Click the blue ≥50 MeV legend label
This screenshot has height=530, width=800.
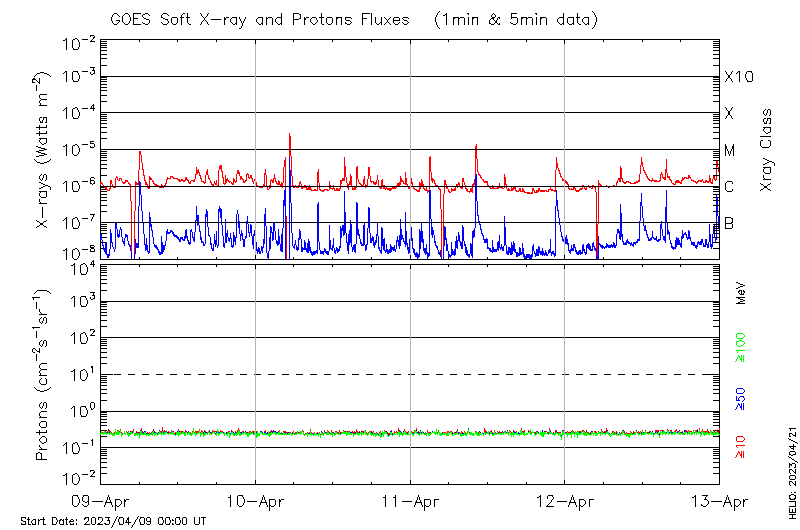[x=741, y=399]
